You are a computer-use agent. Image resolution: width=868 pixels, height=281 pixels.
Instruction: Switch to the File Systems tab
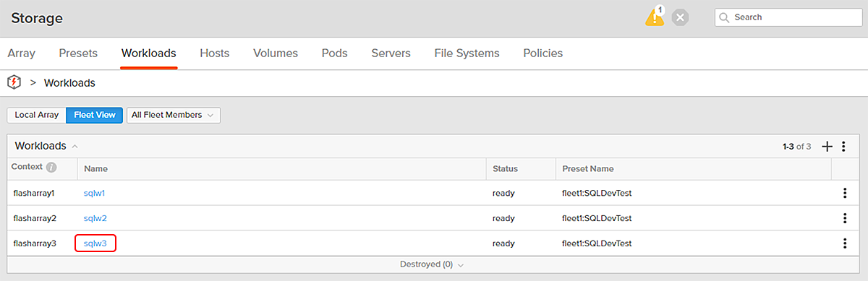pyautogui.click(x=467, y=53)
